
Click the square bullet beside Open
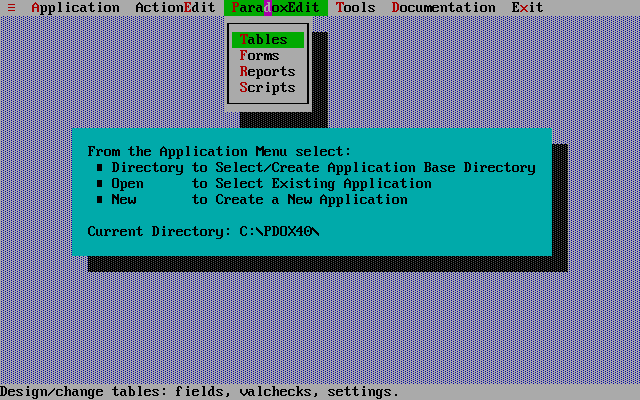coord(100,183)
